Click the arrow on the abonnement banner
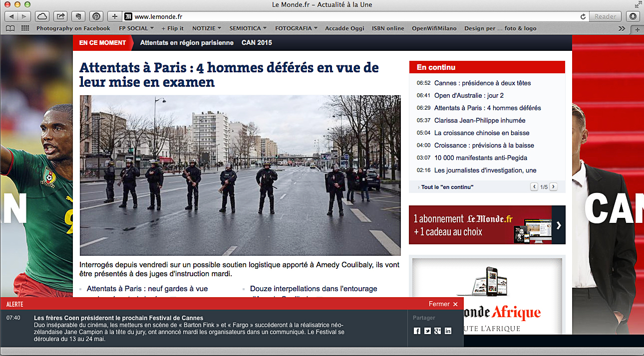This screenshot has width=644, height=356. click(559, 225)
